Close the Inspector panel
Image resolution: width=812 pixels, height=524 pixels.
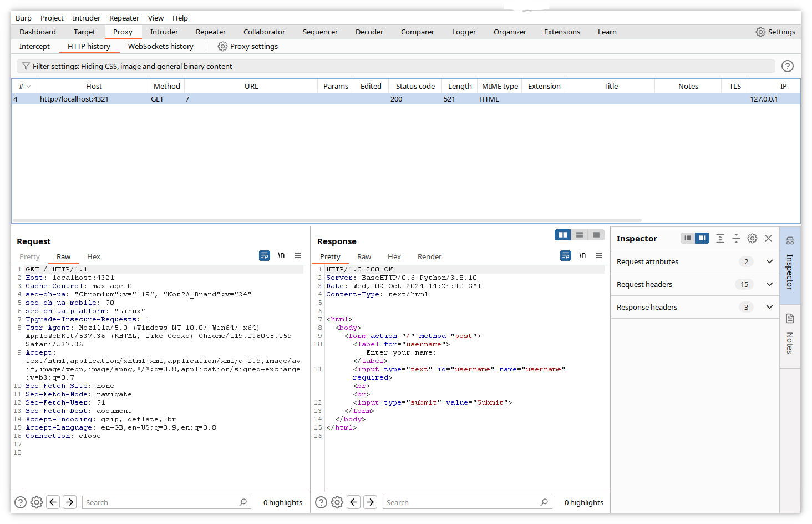tap(768, 239)
